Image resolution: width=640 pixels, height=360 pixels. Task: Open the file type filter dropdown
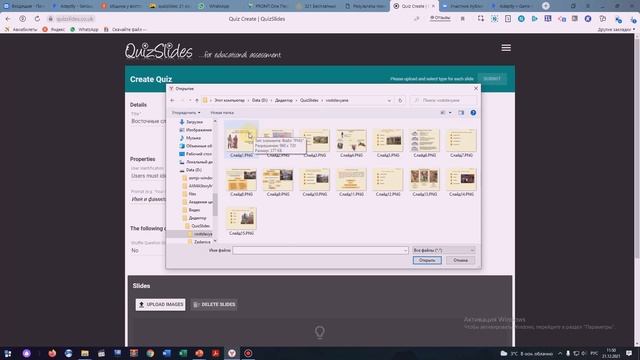point(444,250)
